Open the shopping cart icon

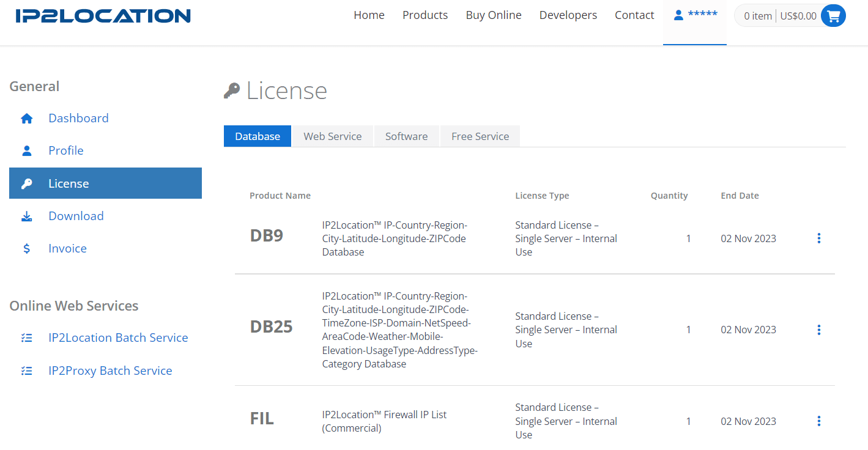click(x=833, y=16)
